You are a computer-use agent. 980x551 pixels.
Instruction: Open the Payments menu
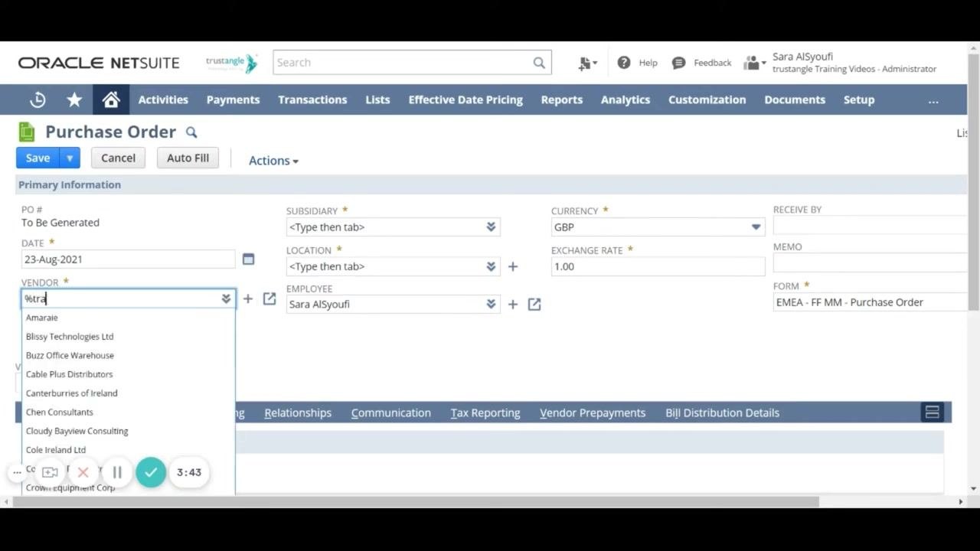tap(234, 99)
